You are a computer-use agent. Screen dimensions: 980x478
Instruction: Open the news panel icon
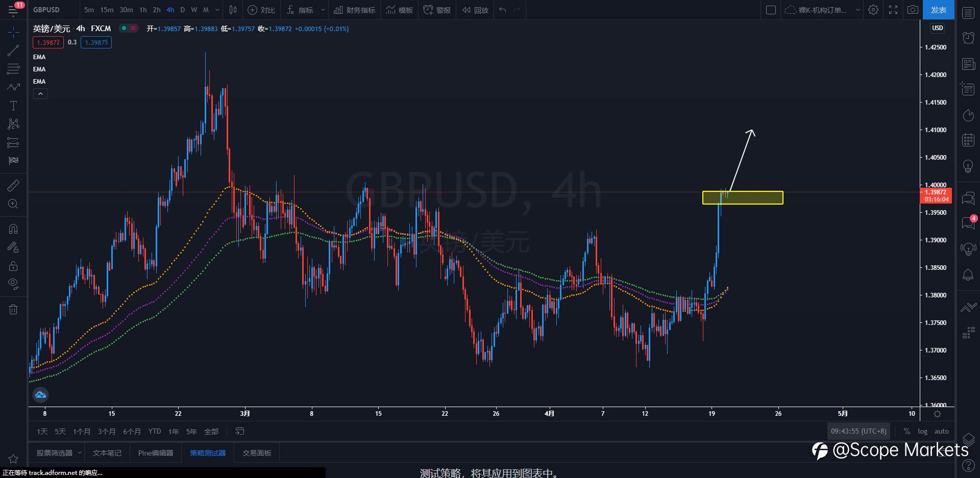coord(968,64)
